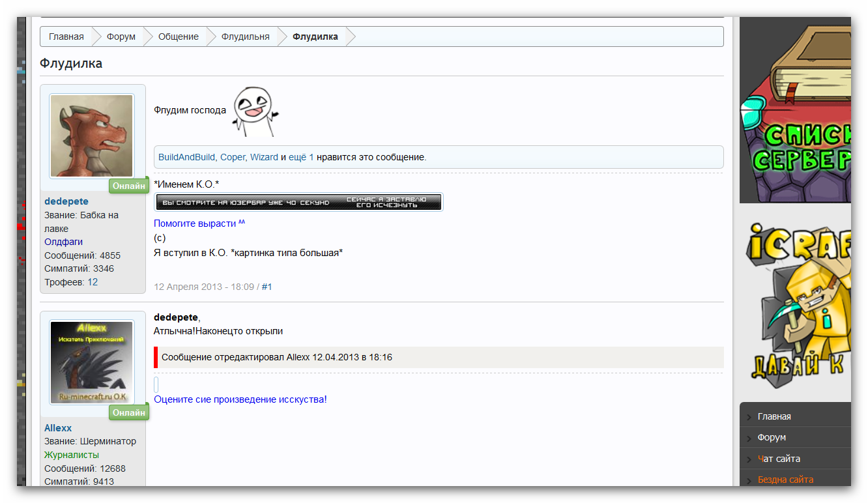
Task: Open Чат сайта in sidebar menu
Action: click(779, 459)
